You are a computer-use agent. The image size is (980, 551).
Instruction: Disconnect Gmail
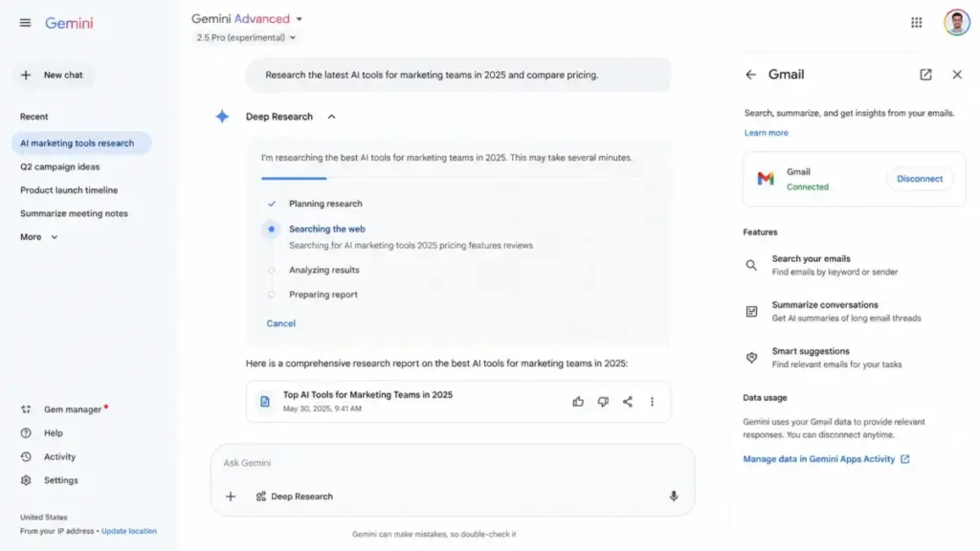(920, 179)
